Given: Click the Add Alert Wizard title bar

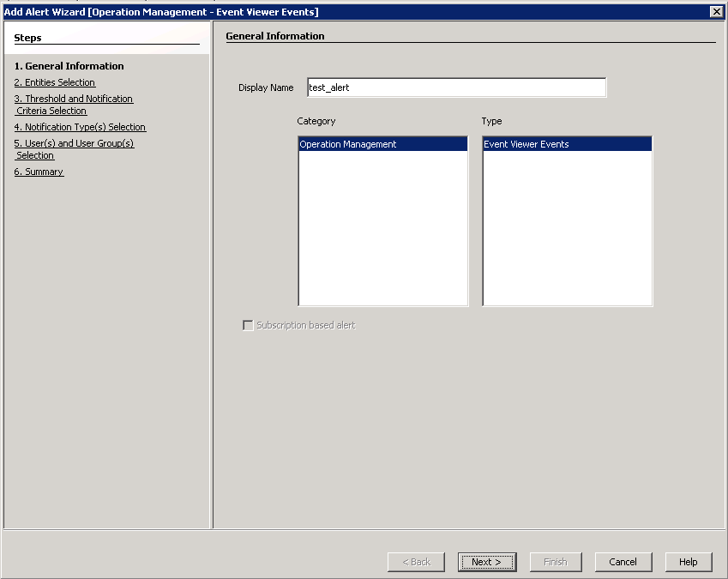Looking at the screenshot, I should coord(343,11).
